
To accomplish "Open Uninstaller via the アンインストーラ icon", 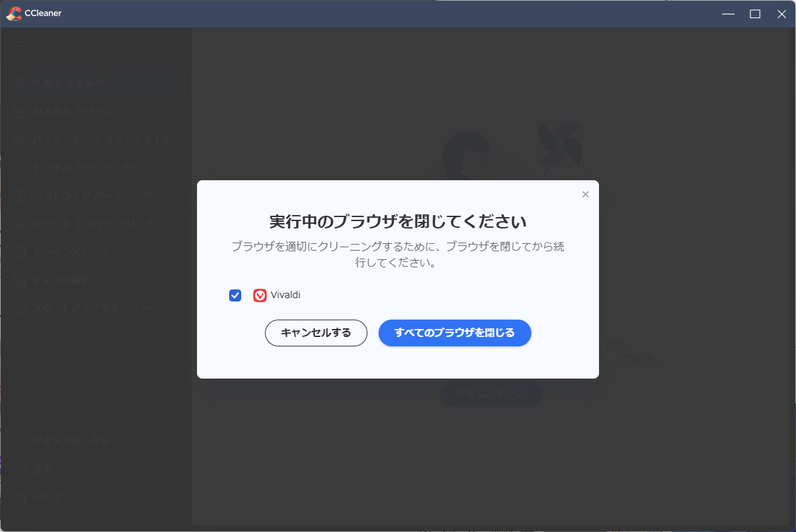I will pos(19,251).
